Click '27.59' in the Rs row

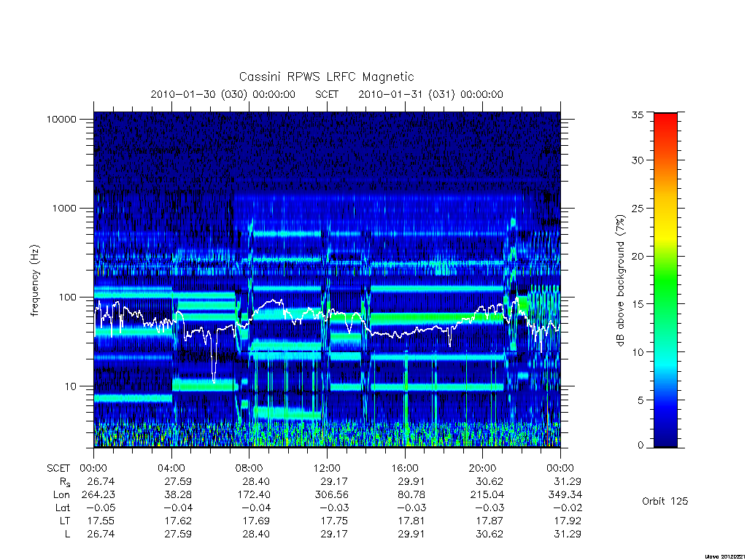tap(178, 481)
